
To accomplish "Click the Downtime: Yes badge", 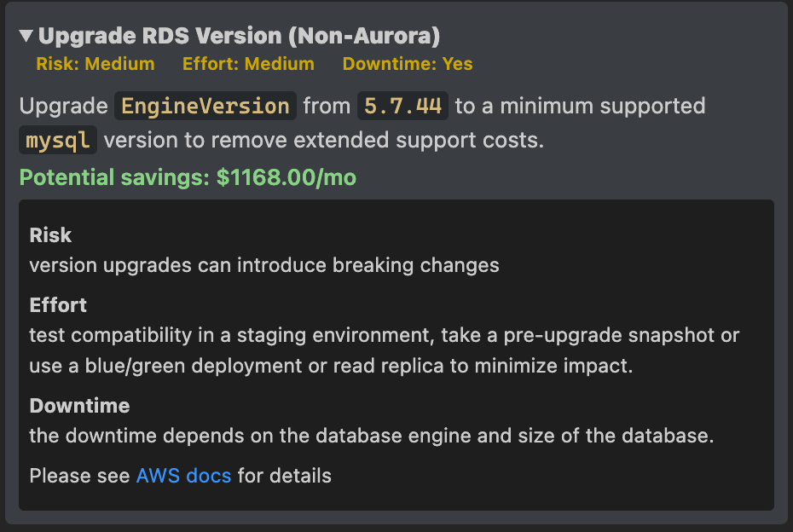I will point(408,63).
